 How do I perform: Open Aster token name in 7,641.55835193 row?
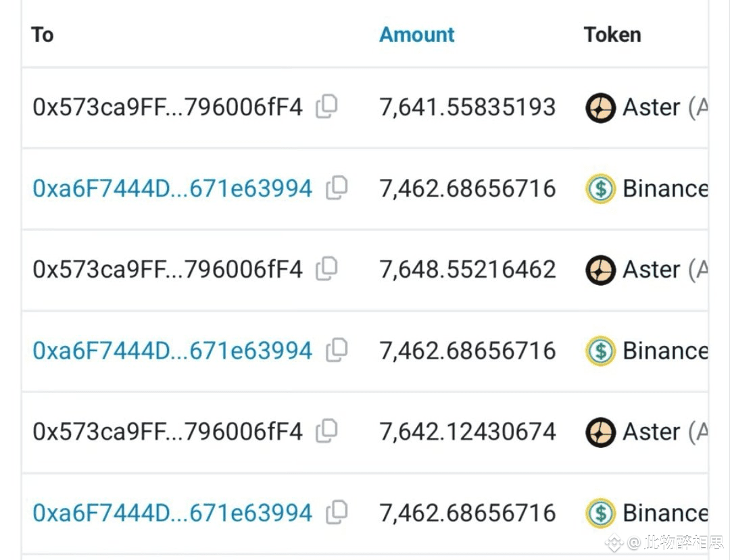652,107
